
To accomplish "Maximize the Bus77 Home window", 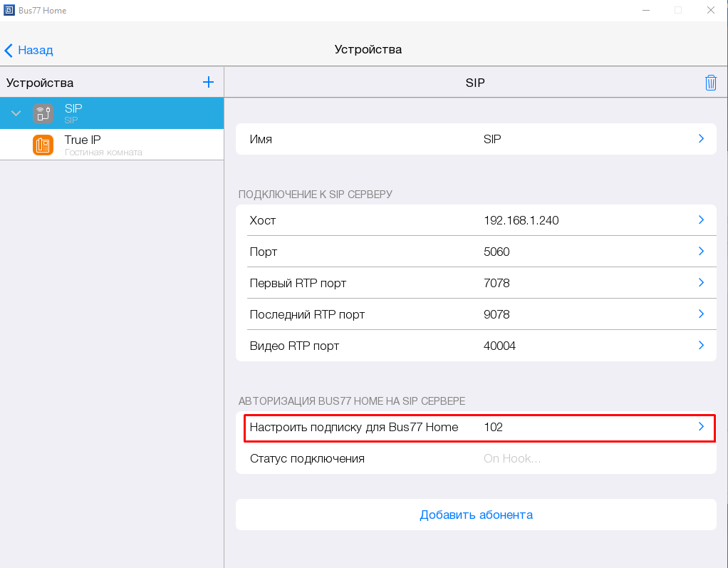I will coord(677,10).
